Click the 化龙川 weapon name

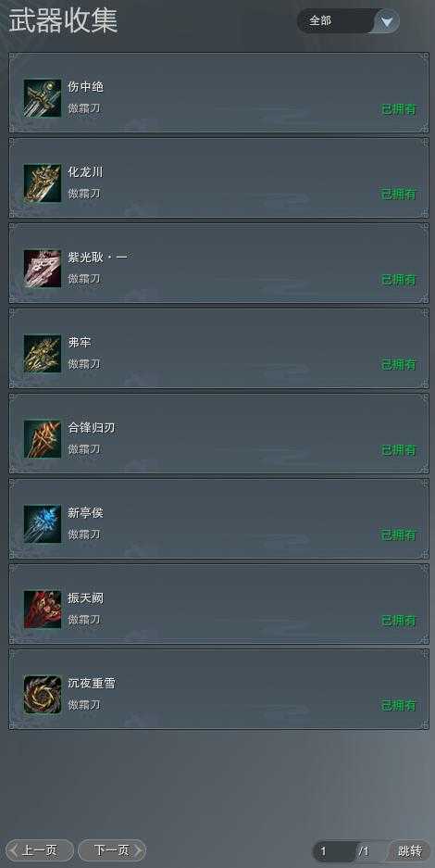coord(85,172)
